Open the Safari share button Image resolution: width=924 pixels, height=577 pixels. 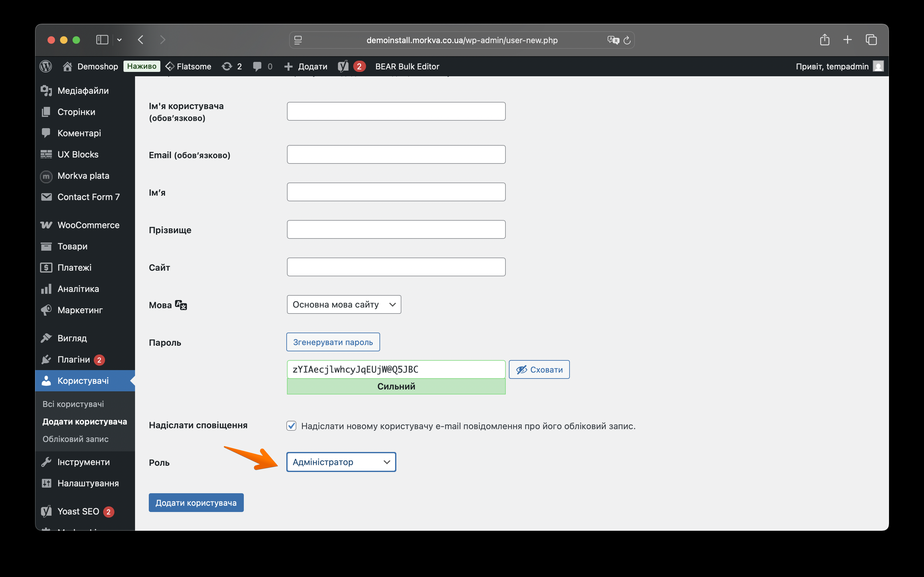[x=825, y=40]
